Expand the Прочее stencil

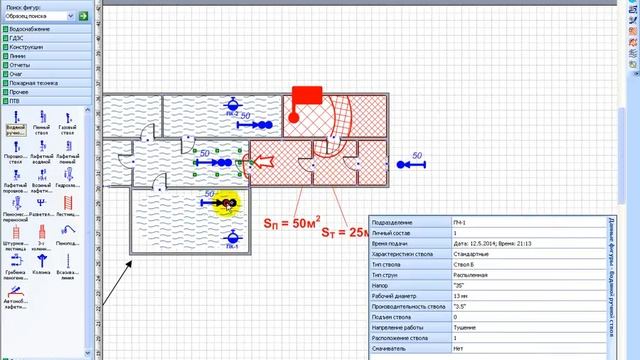pyautogui.click(x=47, y=92)
